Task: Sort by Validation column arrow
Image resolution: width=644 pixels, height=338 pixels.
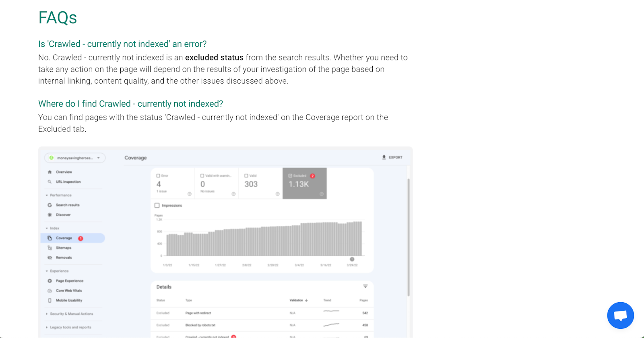Action: pos(306,300)
